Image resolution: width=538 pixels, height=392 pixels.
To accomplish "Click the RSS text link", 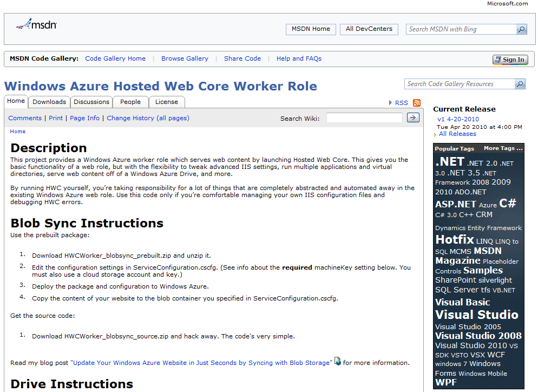I will tap(402, 103).
